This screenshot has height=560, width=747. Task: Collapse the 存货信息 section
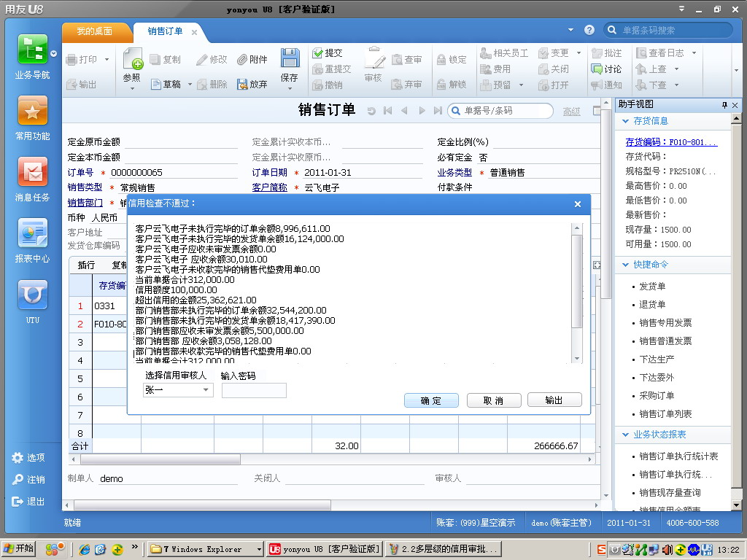[x=625, y=122]
